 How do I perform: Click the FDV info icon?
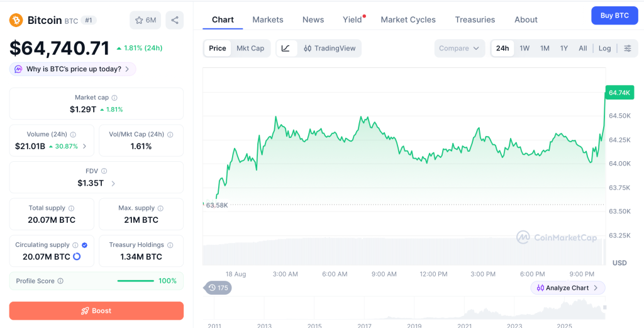pos(104,171)
